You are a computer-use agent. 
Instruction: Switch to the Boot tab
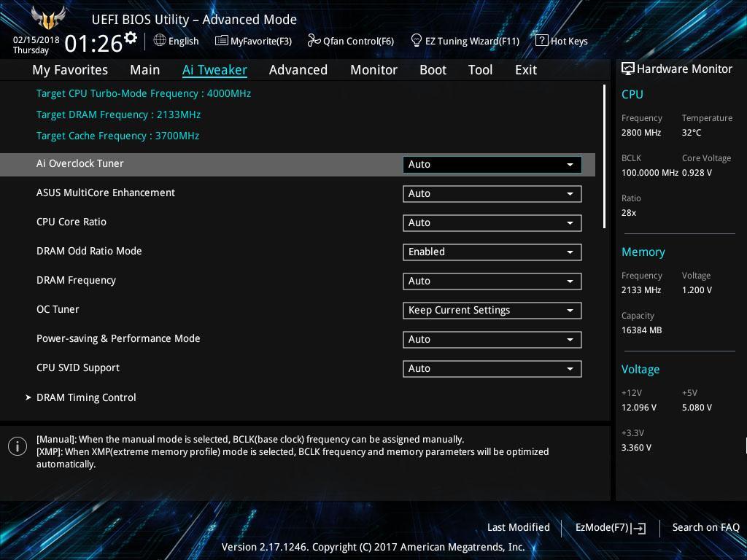[433, 70]
